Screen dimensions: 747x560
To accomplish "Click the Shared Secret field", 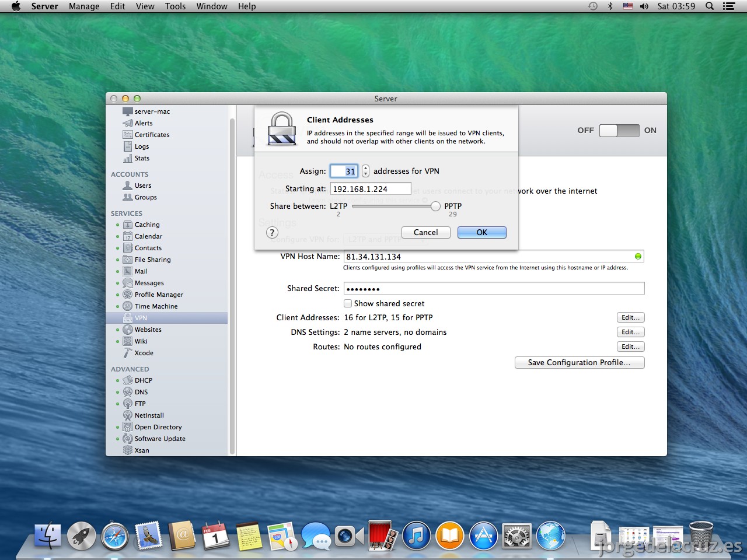I will [x=494, y=288].
